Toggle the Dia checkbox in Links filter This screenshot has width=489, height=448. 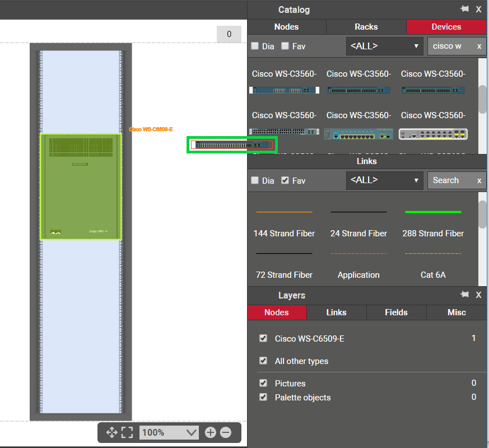coord(255,180)
